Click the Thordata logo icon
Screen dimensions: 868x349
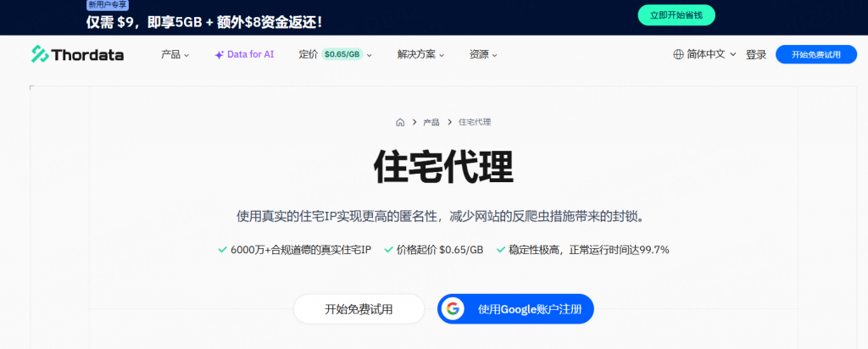tap(40, 54)
